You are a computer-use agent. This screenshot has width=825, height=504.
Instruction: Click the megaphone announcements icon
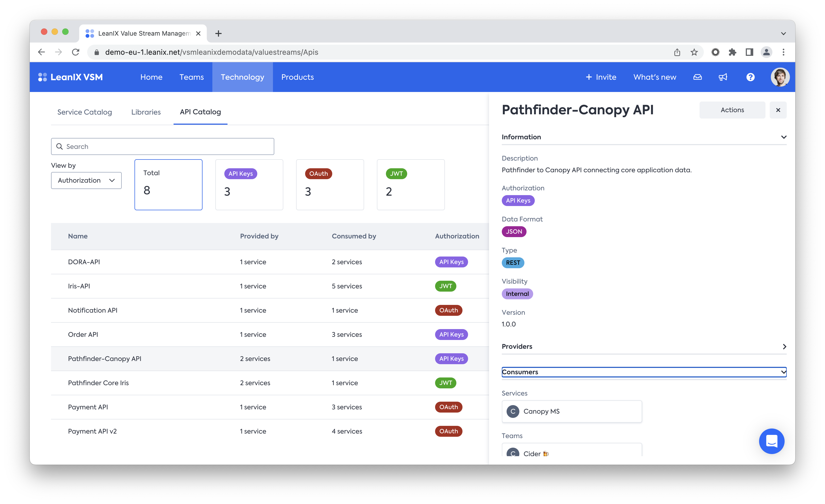[x=723, y=77]
